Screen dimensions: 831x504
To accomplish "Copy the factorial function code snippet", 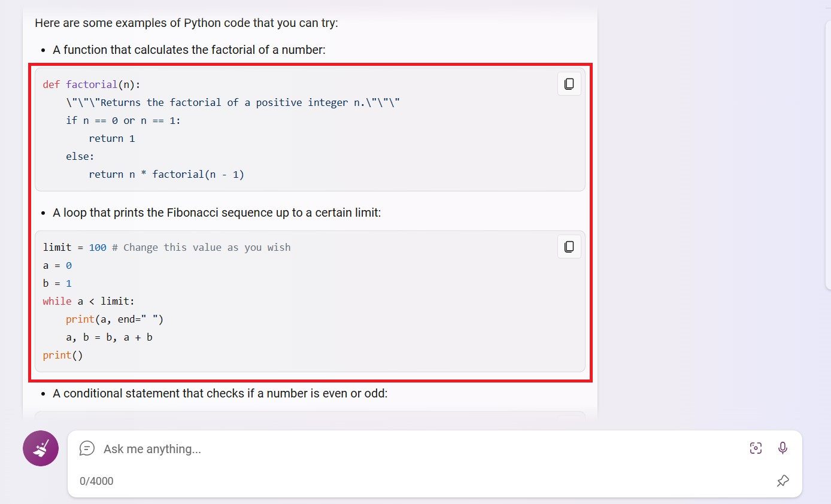I will (x=568, y=84).
